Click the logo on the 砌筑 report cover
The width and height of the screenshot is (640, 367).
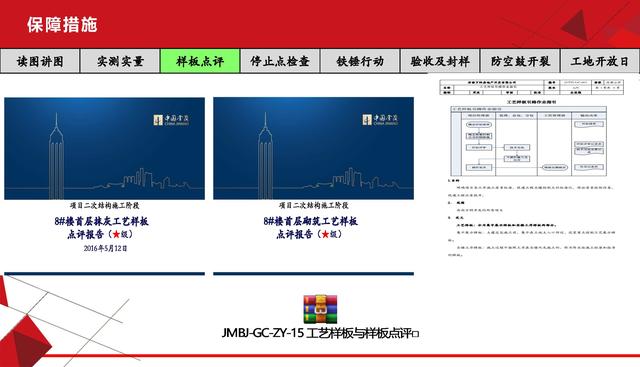[380, 120]
